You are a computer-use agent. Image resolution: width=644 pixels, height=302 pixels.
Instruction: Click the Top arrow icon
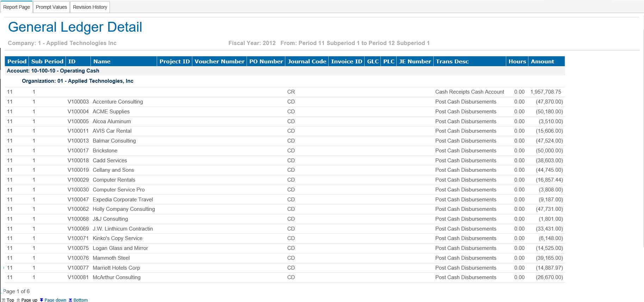[x=4, y=300]
